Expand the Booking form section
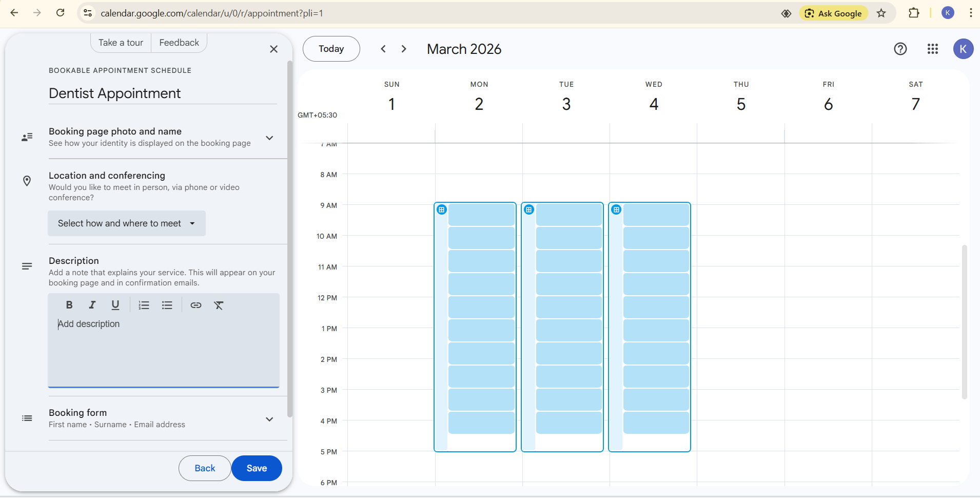The image size is (980, 498). point(269,419)
